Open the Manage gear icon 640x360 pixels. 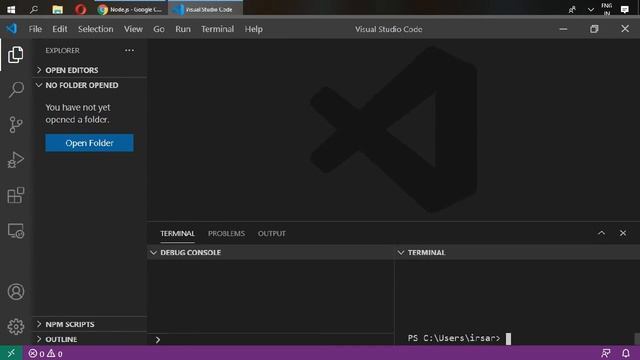16,327
